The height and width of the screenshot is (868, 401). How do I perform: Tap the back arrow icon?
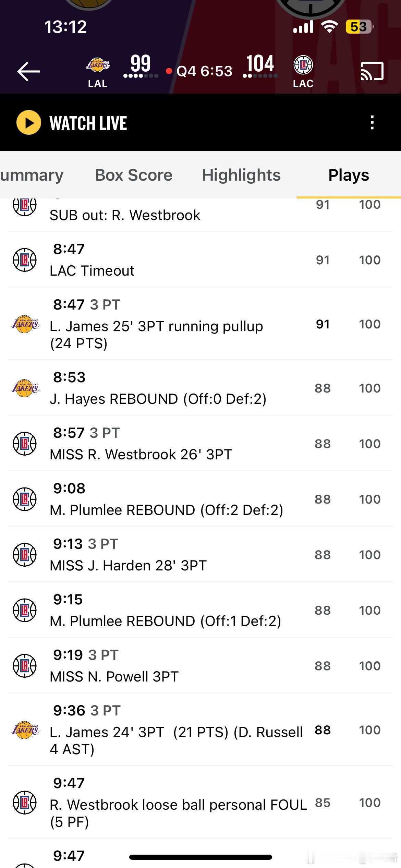28,71
